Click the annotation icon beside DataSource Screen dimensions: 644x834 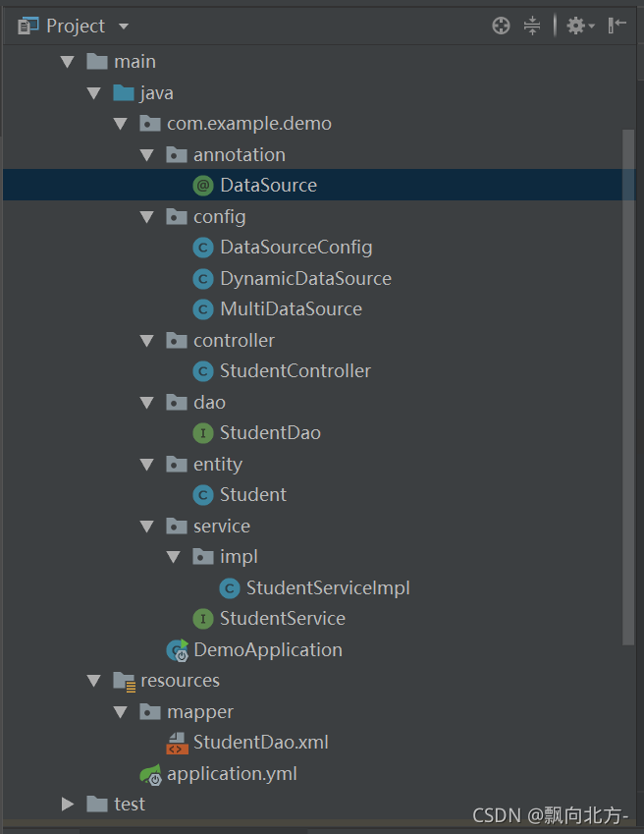(x=202, y=185)
